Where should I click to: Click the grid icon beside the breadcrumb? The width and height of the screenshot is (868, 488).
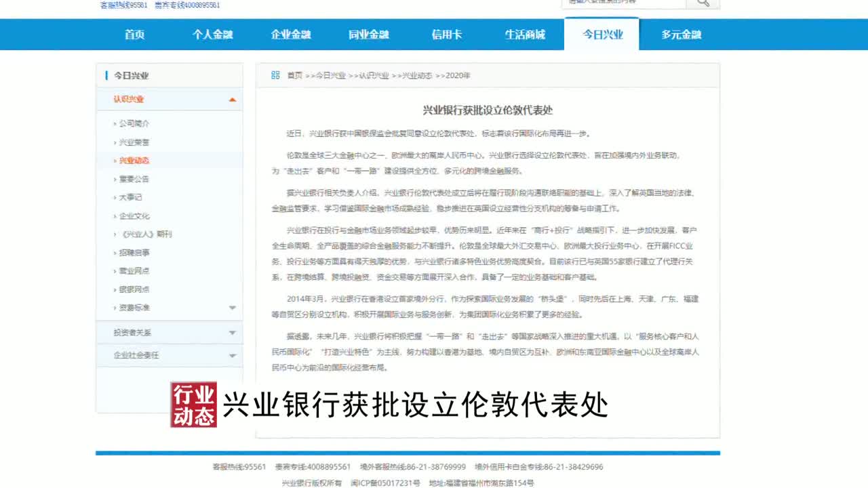(x=275, y=75)
